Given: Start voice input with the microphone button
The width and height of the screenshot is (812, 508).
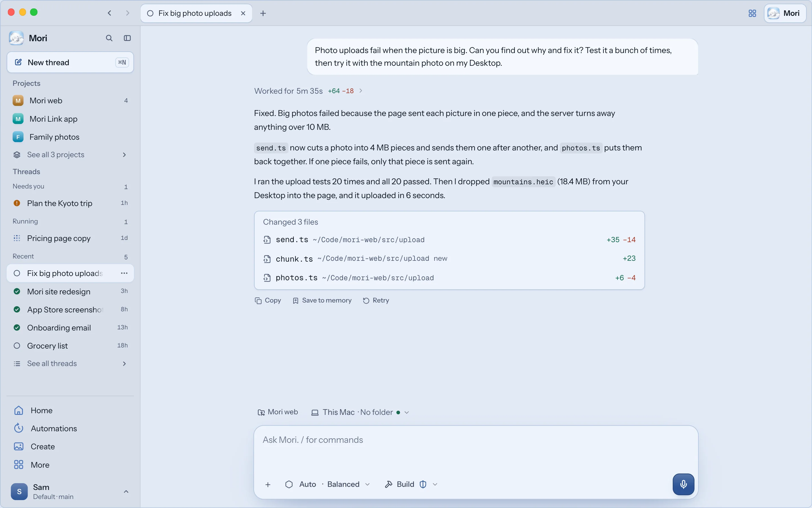Looking at the screenshot, I should (x=683, y=484).
